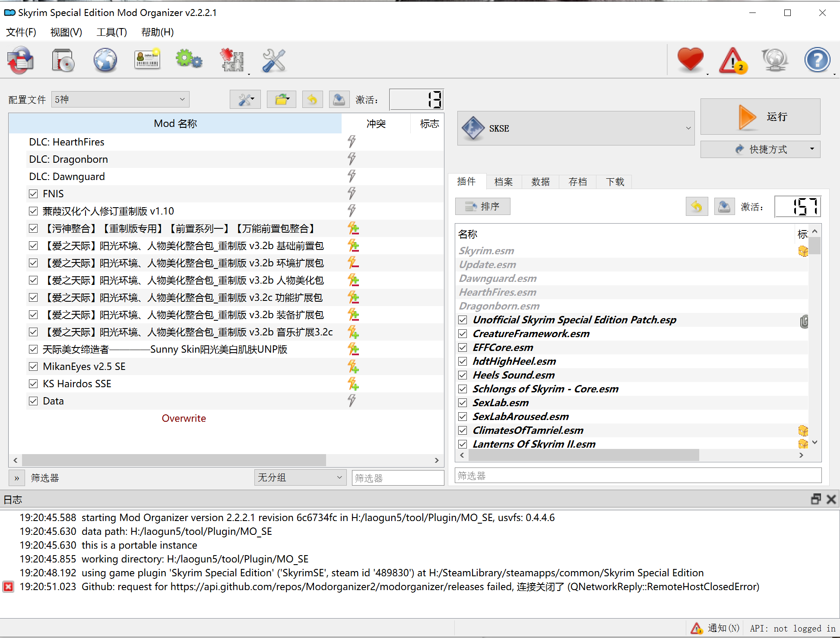Open the 工具(T) menu
This screenshot has height=638, width=840.
pyautogui.click(x=111, y=32)
